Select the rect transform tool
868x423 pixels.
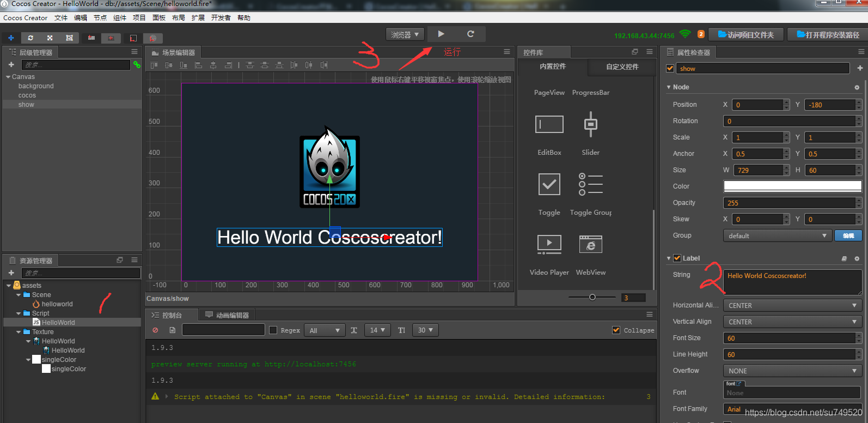tap(69, 38)
